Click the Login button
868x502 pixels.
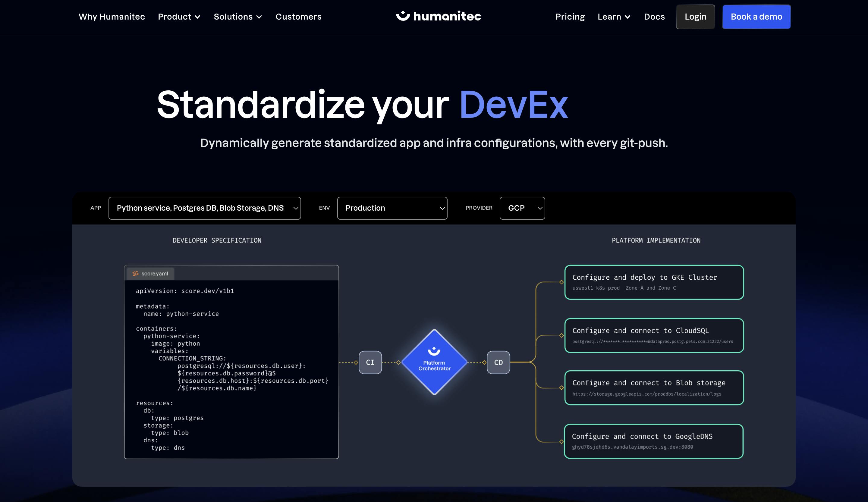(695, 17)
